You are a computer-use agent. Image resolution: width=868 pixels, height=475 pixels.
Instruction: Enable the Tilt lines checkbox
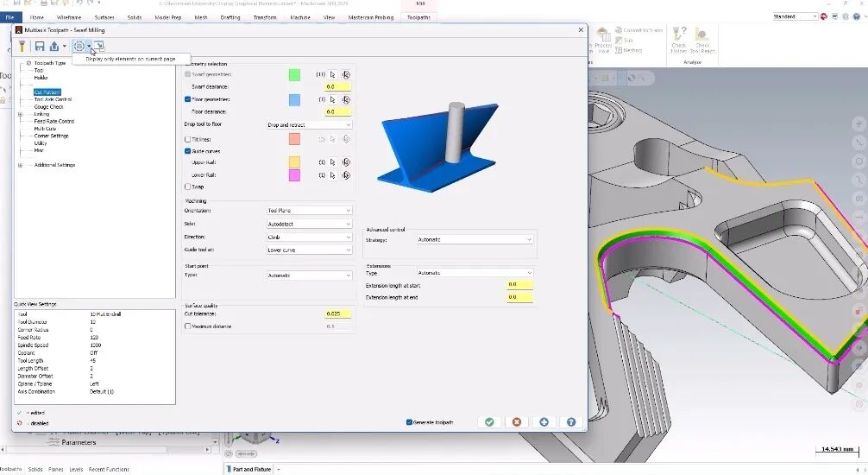coord(187,140)
